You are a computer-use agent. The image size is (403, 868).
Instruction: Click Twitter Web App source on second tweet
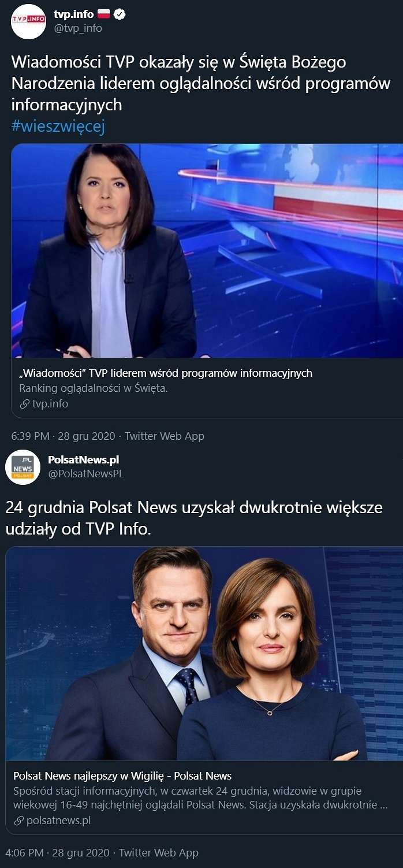(159, 852)
